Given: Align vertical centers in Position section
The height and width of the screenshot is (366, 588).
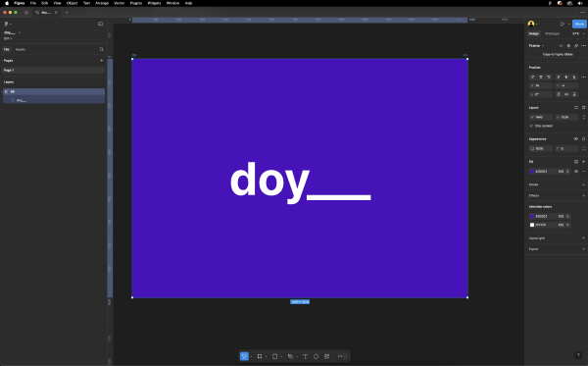Looking at the screenshot, I should coord(566,77).
